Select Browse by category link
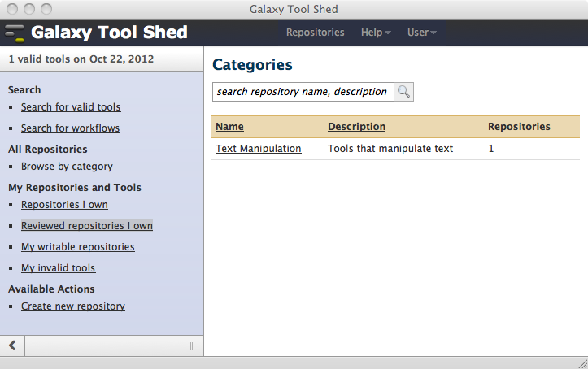Viewport: 588px width, 369px height. 67,167
